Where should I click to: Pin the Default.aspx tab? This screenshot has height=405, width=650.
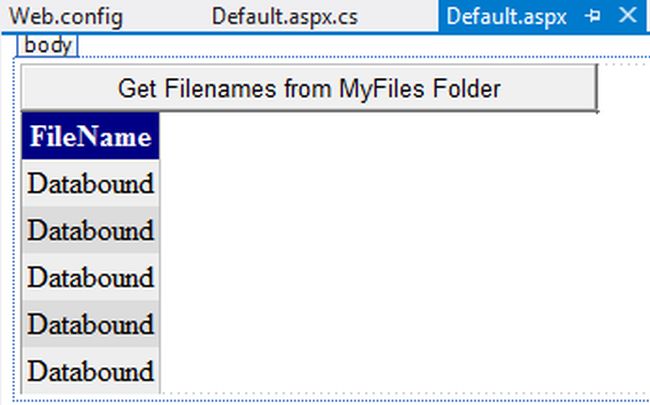(593, 16)
